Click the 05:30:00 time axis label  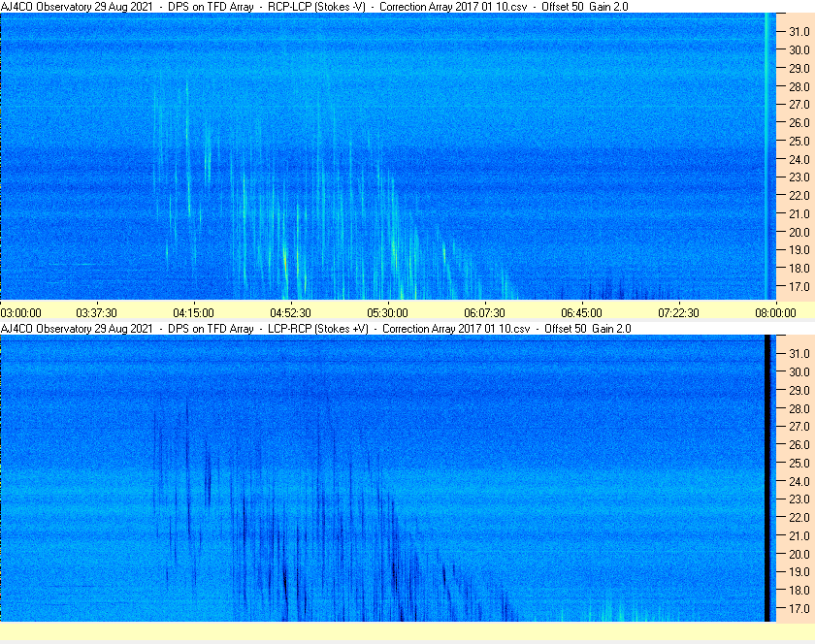387,313
